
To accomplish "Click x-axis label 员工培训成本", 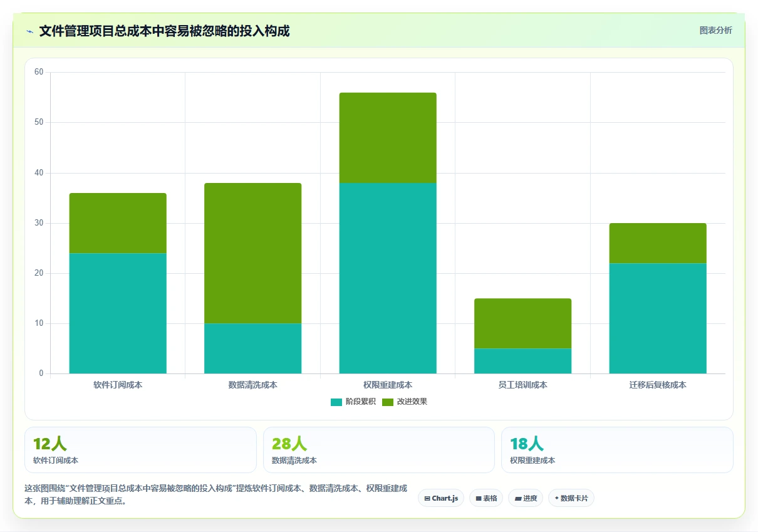I will coord(523,385).
